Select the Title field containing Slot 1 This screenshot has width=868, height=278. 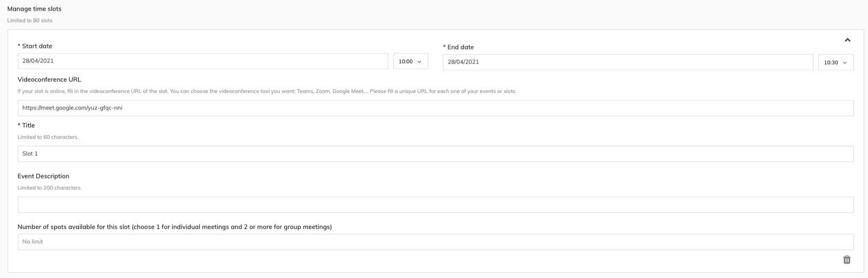(435, 154)
